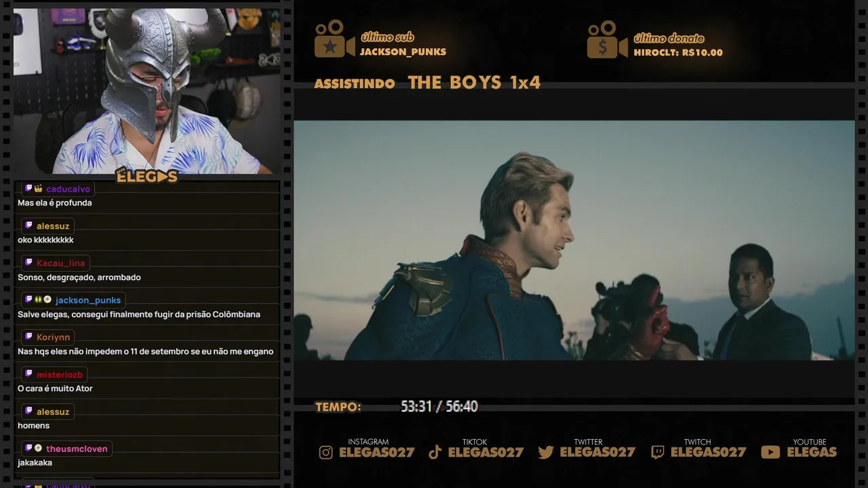
Task: Click the Twitch badge beside jackson_punks
Action: coord(28,300)
